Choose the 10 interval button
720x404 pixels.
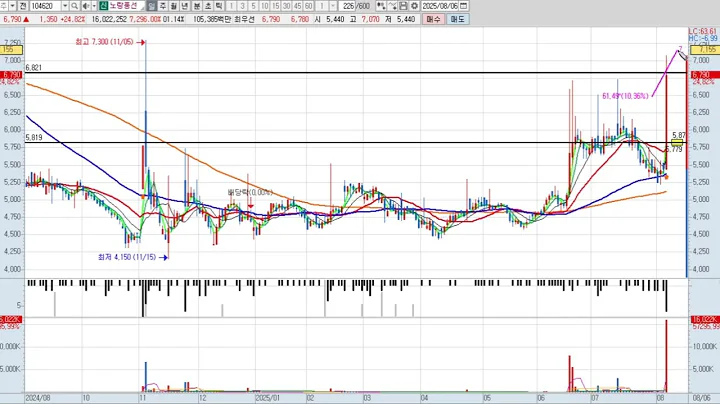(264, 6)
